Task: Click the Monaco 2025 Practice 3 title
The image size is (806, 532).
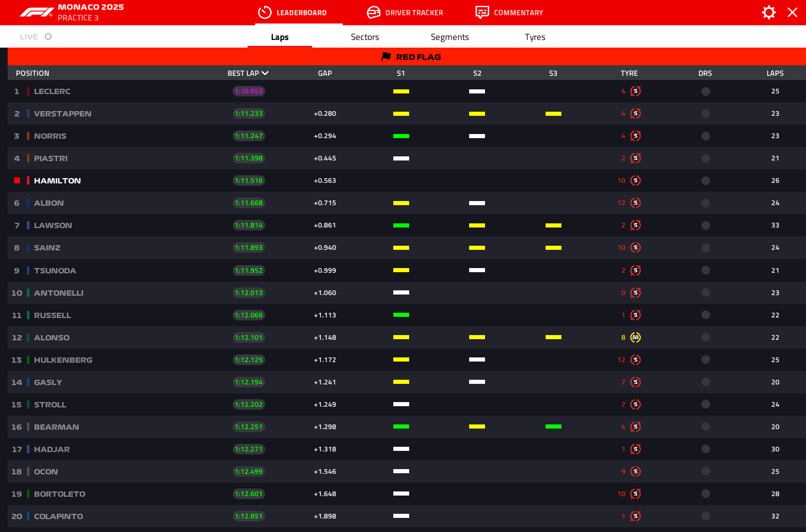Action: [x=91, y=12]
